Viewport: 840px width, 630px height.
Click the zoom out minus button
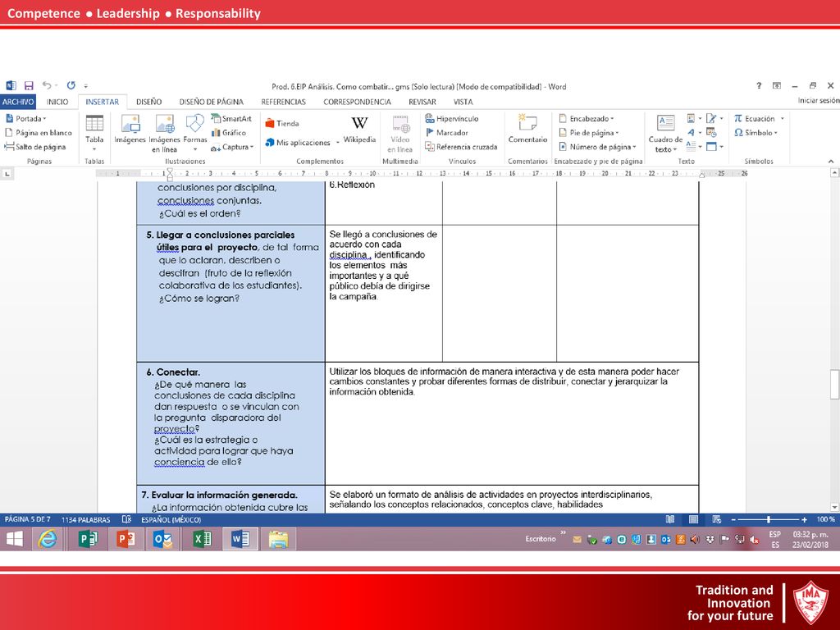point(733,519)
